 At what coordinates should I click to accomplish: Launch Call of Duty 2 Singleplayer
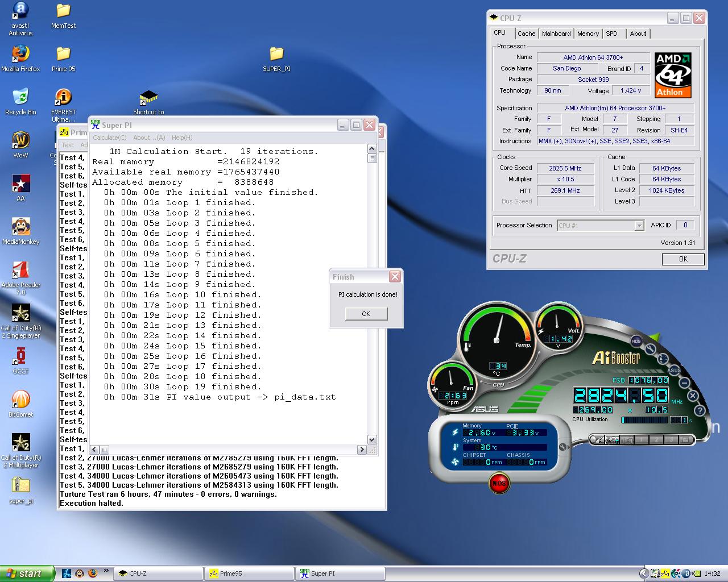pyautogui.click(x=20, y=321)
